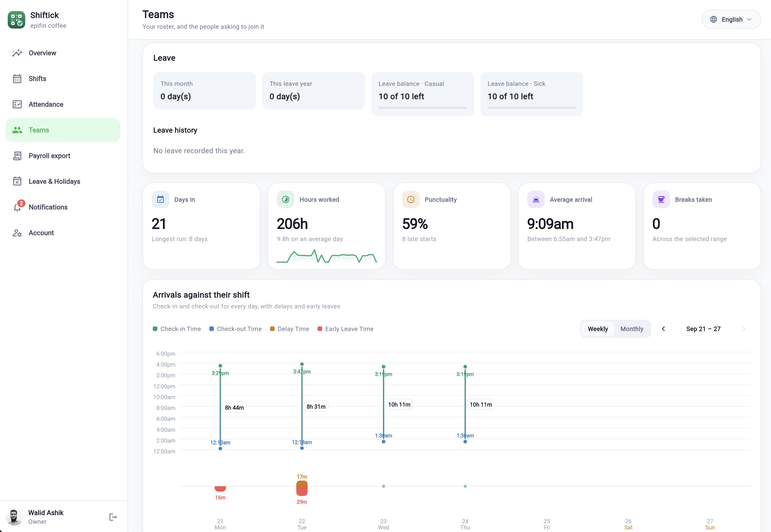Go to the next week arrow
Image resolution: width=771 pixels, height=532 pixels.
coord(744,329)
